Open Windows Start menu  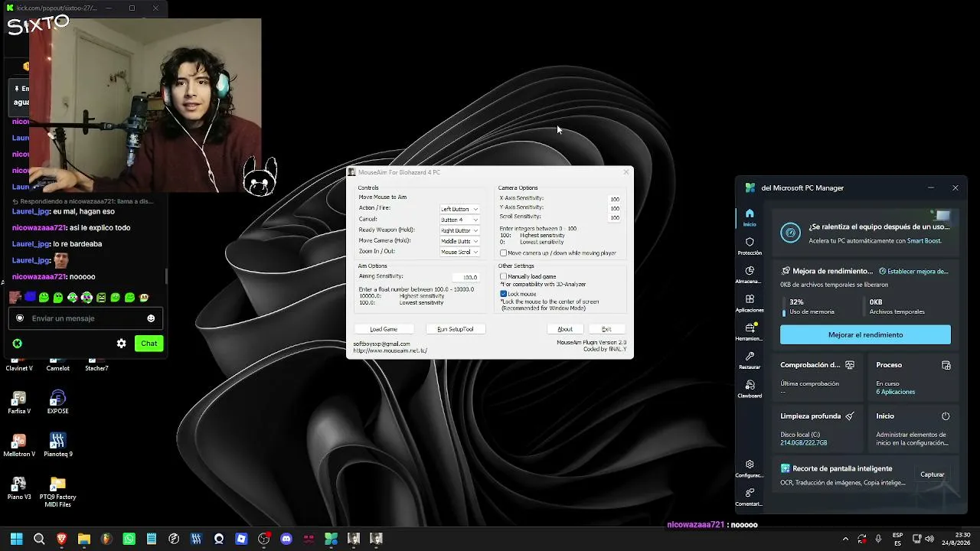click(x=16, y=539)
